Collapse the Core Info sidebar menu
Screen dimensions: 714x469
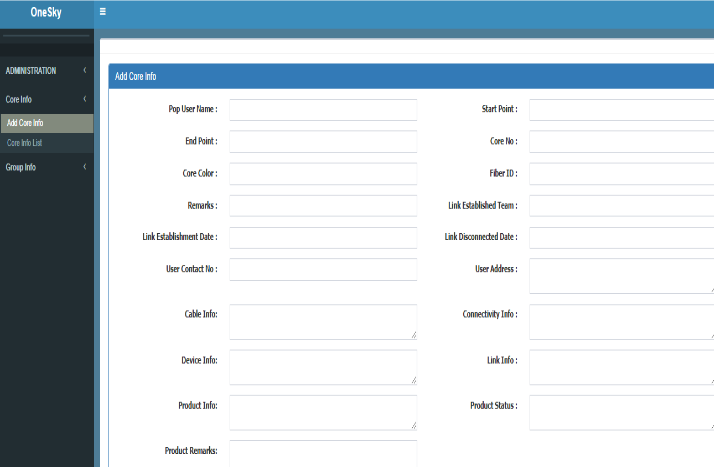(46, 100)
